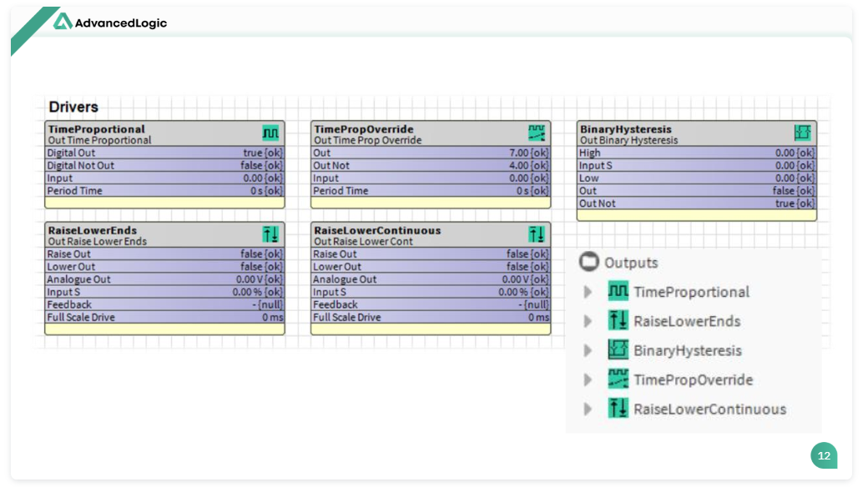Image resolution: width=868 pixels, height=487 pixels.
Task: Click Period Time row in TimePropOverride block
Action: (x=431, y=191)
